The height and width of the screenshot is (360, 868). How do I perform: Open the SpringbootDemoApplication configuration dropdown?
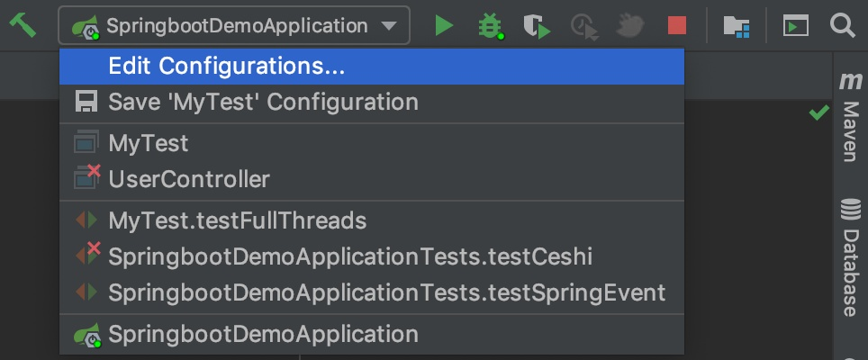point(234,26)
